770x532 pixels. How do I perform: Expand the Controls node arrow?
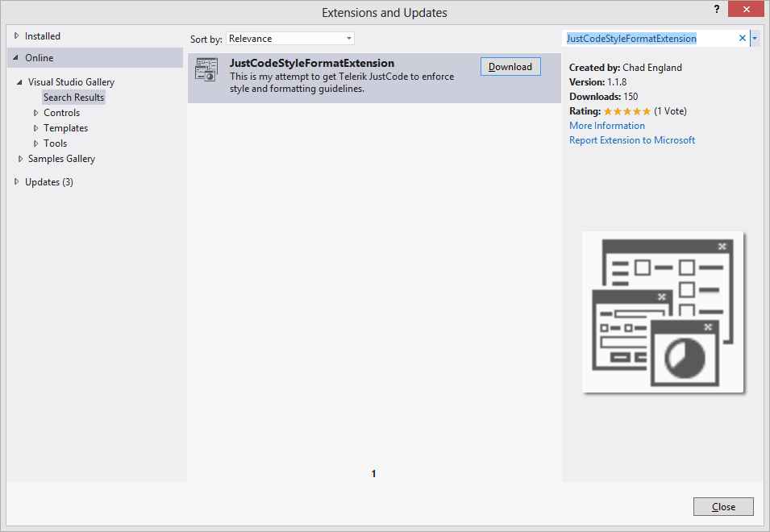[x=35, y=113]
